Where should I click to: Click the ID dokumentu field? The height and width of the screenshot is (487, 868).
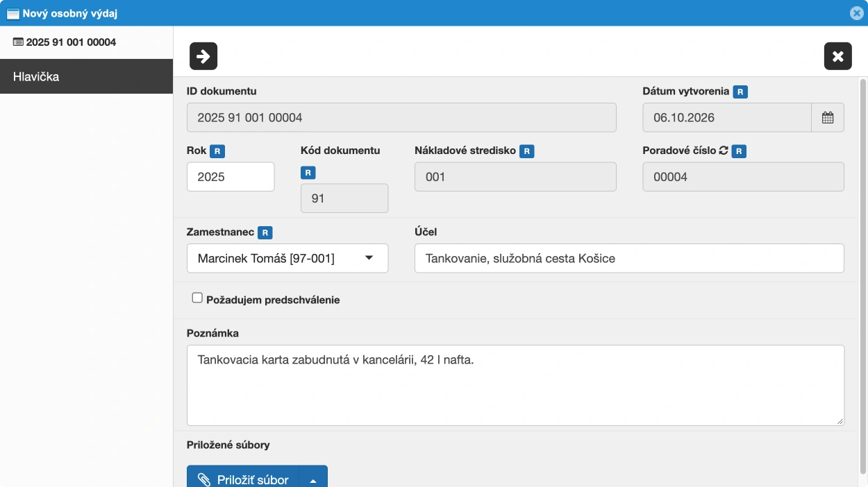(401, 118)
